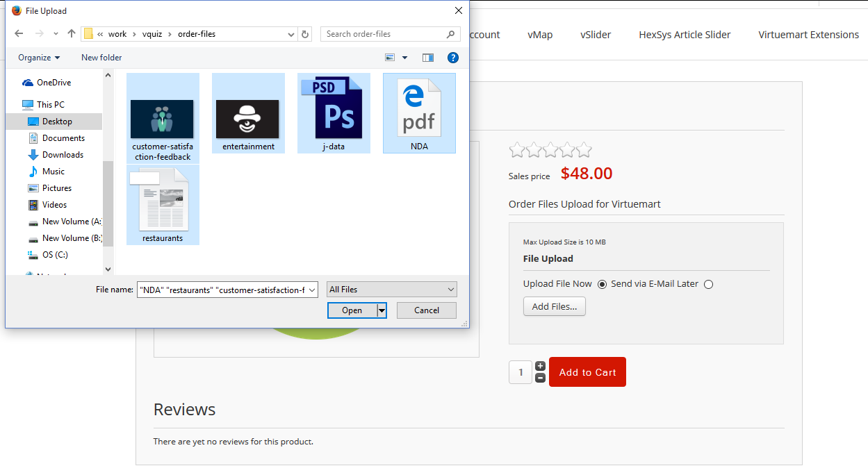The width and height of the screenshot is (868, 475).
Task: Refresh the order-files folder listing
Action: [305, 34]
